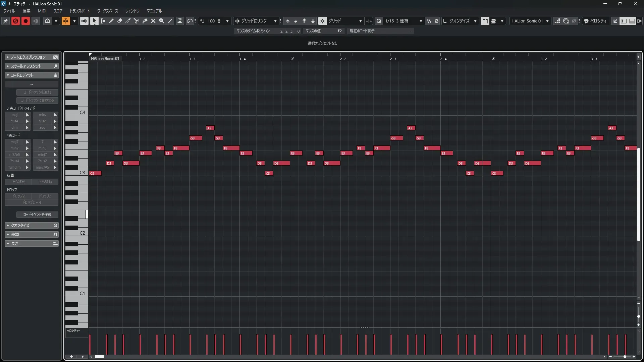Screen dimensions: 644x362
Task: Select the Erase tool
Action: point(119,21)
